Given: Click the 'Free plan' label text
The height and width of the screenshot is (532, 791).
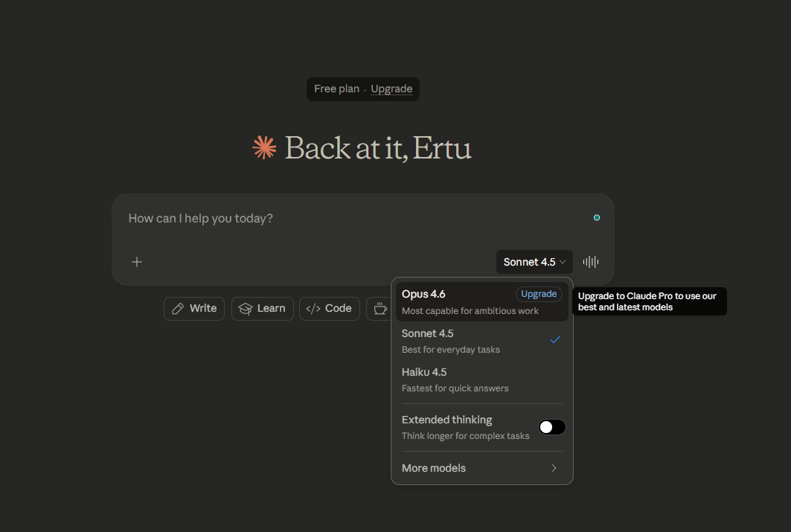Looking at the screenshot, I should [x=336, y=89].
